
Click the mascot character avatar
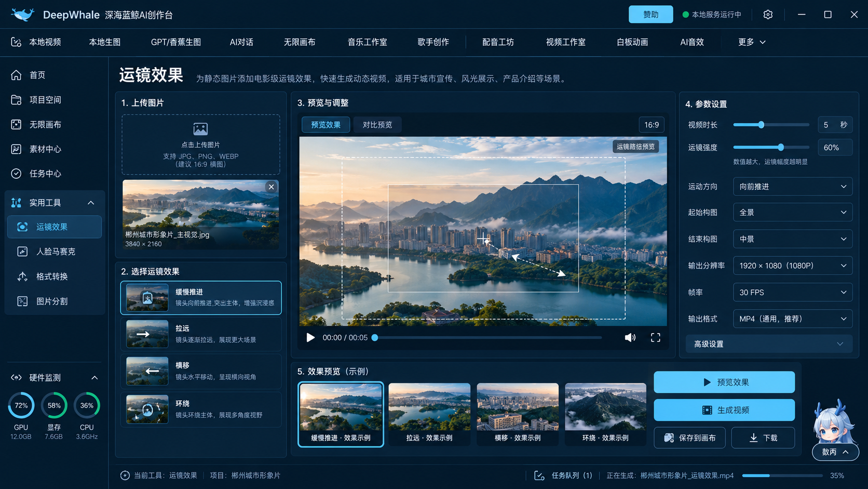click(834, 421)
